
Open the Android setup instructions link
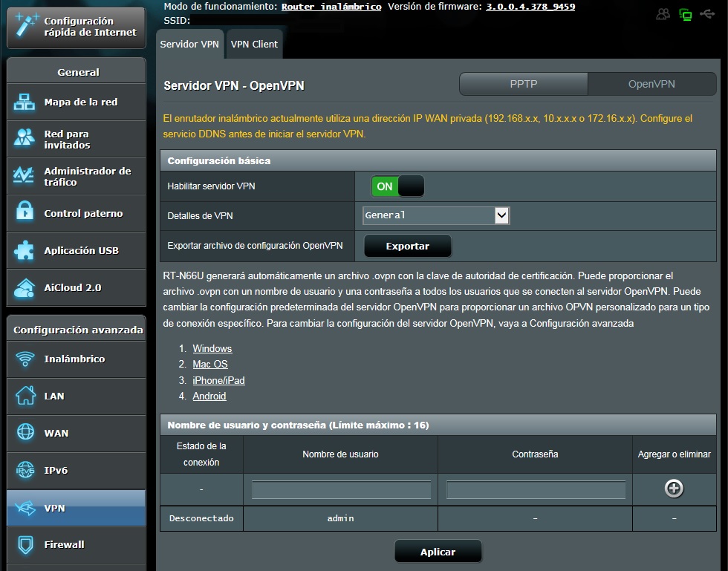pyautogui.click(x=209, y=396)
